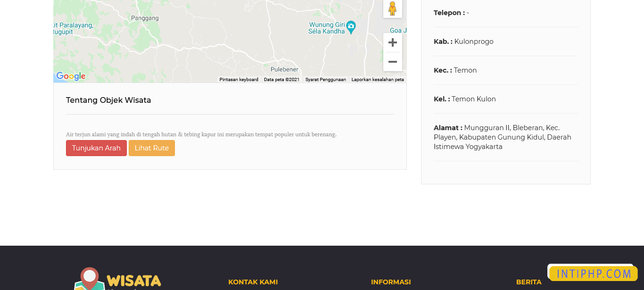
Task: Zoom out on the map with minus icon
Action: 392,61
